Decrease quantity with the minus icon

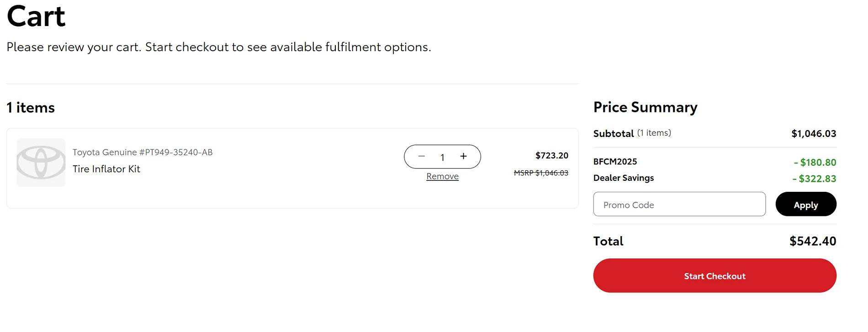[421, 157]
